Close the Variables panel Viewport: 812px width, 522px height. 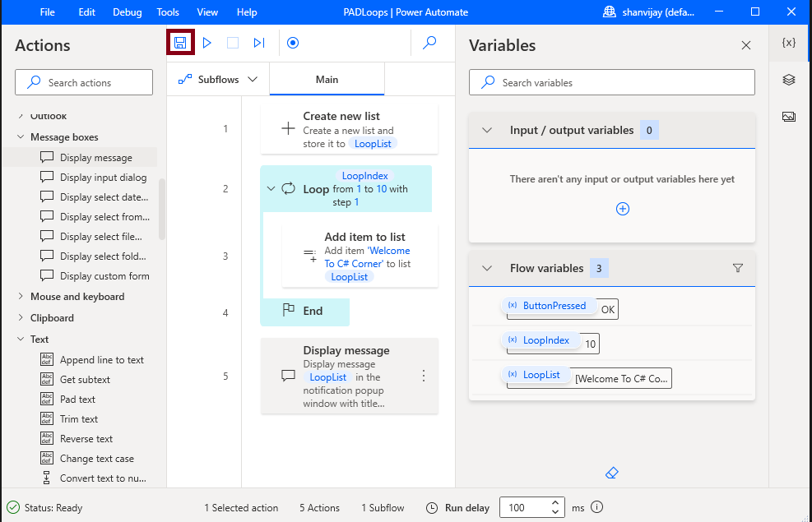click(745, 45)
